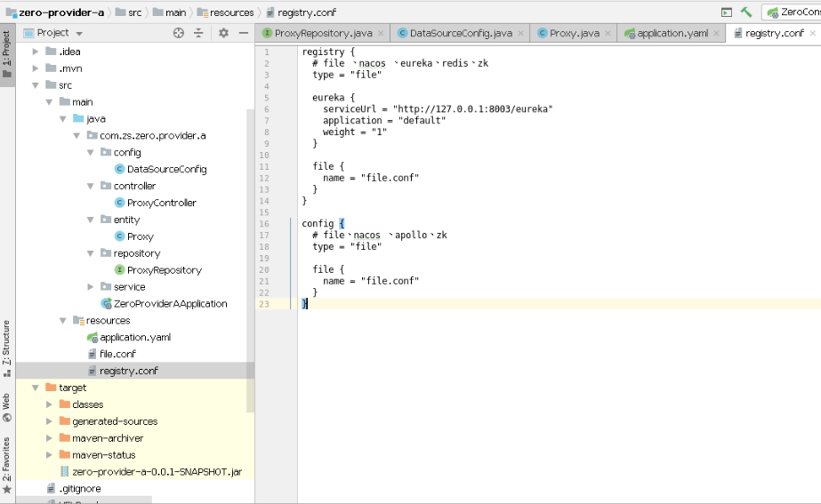Open the run anything terminal icon at top
Image resolution: width=821 pixels, height=504 pixels.
pyautogui.click(x=726, y=12)
